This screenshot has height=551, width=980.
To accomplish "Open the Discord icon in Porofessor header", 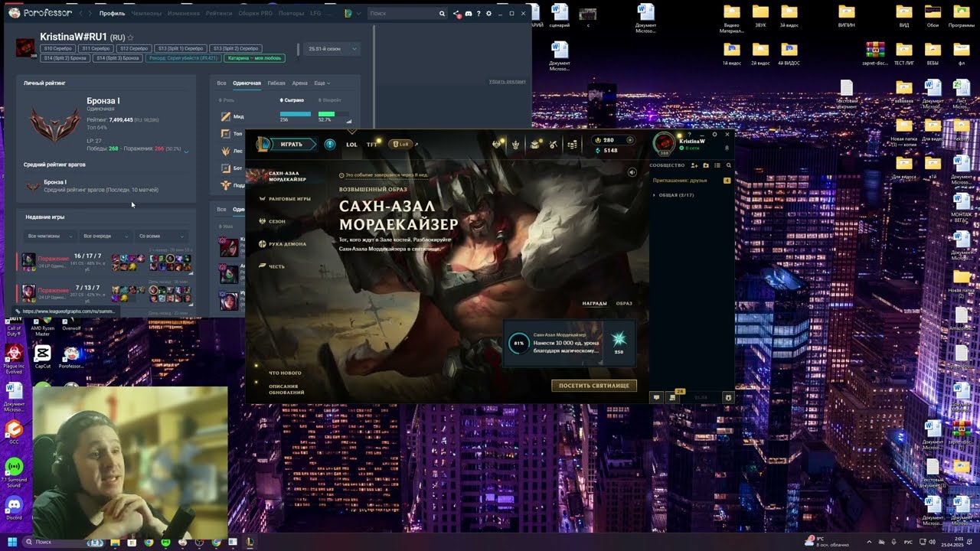I will pos(469,13).
